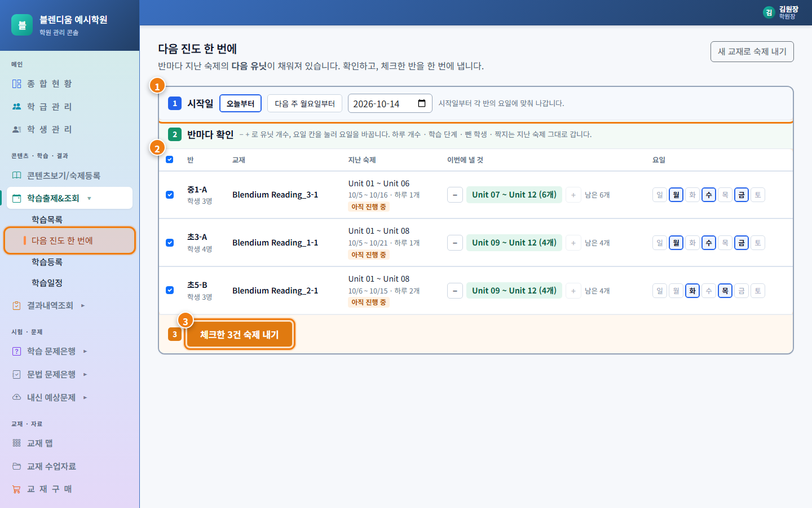Open 콘텐츠보기/숙제등록 from sidebar
812x508 pixels.
[70, 176]
